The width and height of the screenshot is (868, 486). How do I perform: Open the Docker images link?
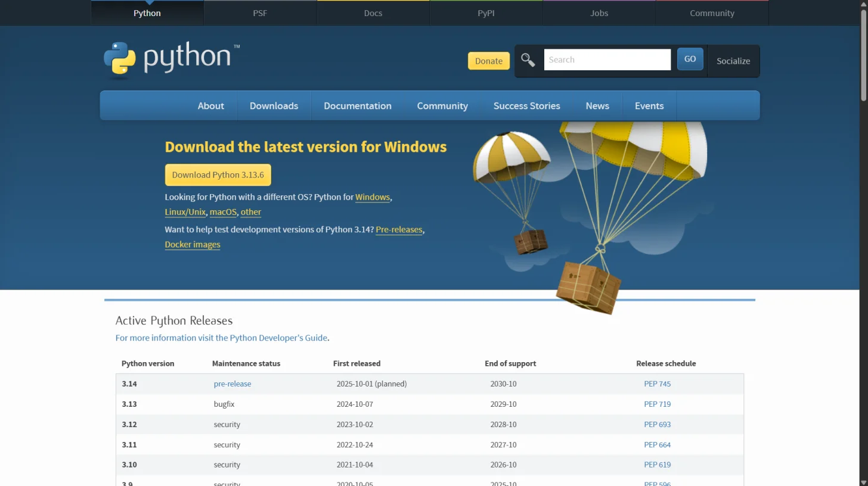click(x=193, y=244)
